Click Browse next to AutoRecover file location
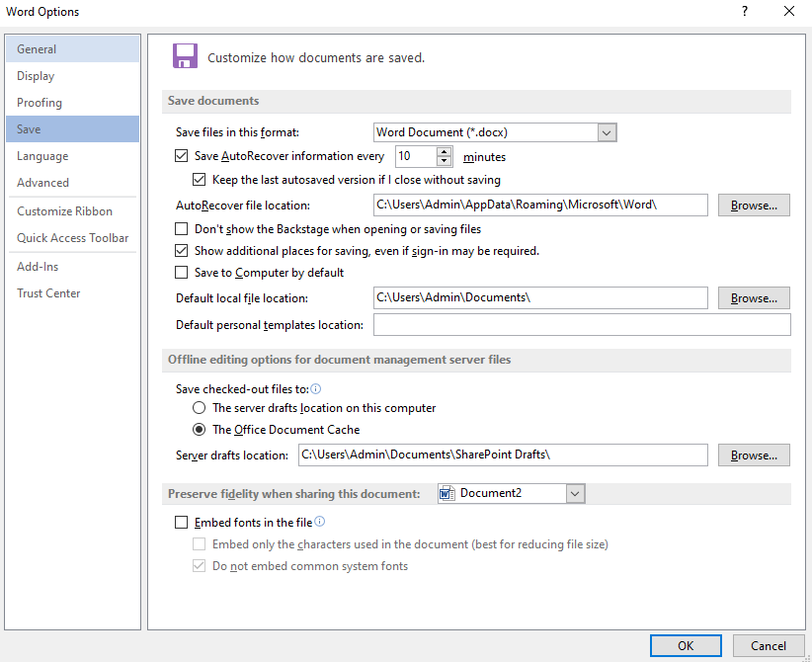Image resolution: width=812 pixels, height=662 pixels. [x=754, y=205]
